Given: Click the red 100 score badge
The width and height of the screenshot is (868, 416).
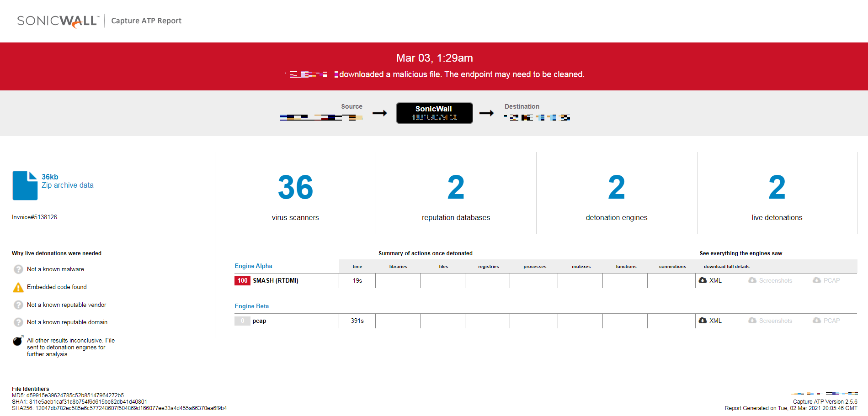Looking at the screenshot, I should click(242, 281).
